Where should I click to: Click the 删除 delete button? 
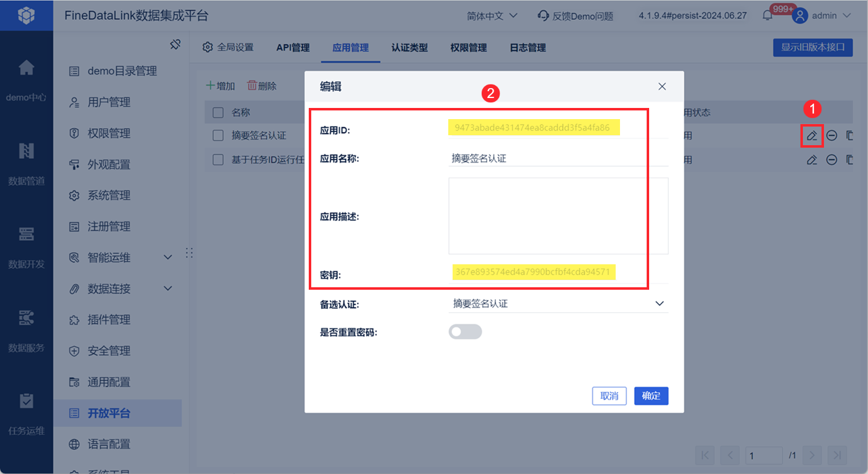point(262,86)
